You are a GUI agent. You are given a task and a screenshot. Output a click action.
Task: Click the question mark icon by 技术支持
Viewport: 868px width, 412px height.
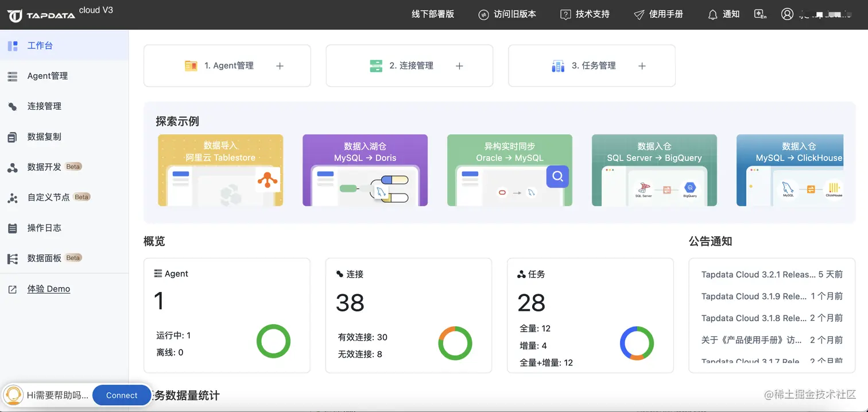565,14
